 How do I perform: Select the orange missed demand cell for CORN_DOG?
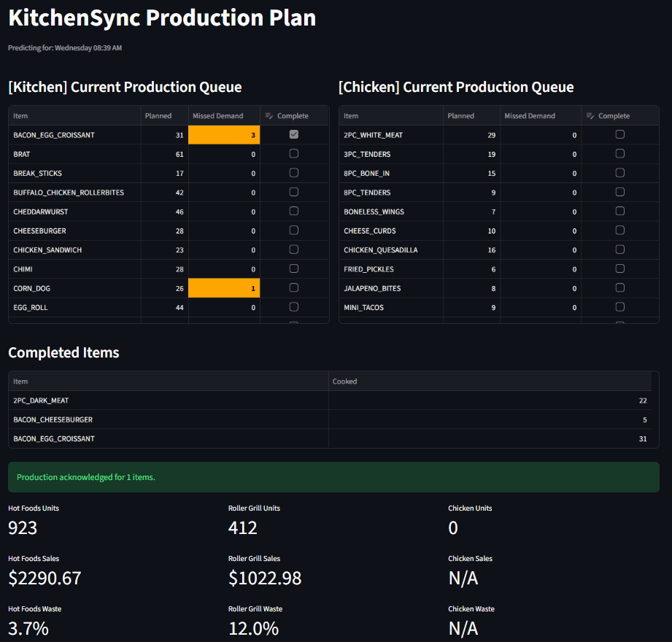[x=224, y=288]
